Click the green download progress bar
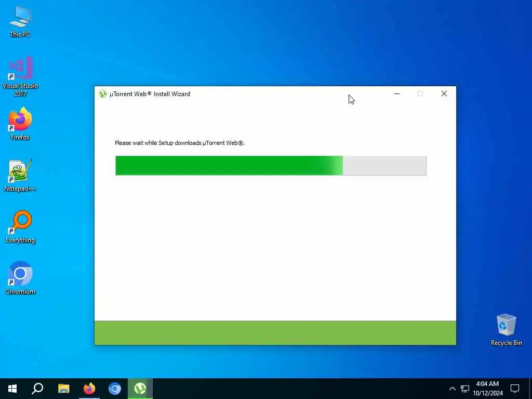Image resolution: width=532 pixels, height=399 pixels. coord(271,166)
